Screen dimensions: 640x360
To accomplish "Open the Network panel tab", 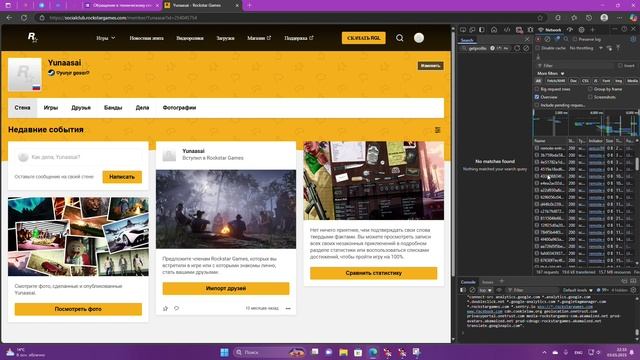I will click(549, 30).
